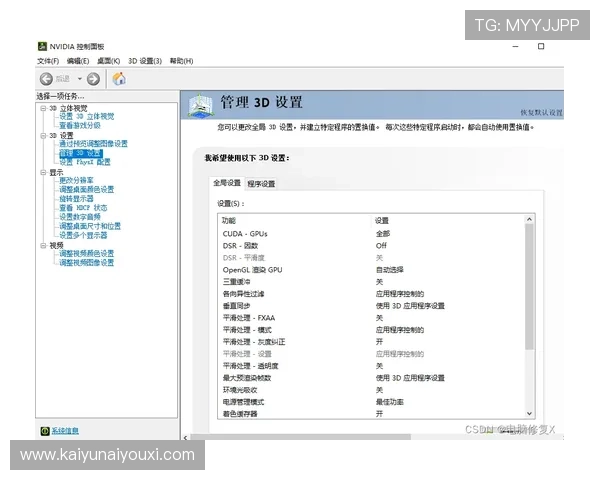Open the Home icon in toolbar
The height and width of the screenshot is (480, 600).
point(119,78)
